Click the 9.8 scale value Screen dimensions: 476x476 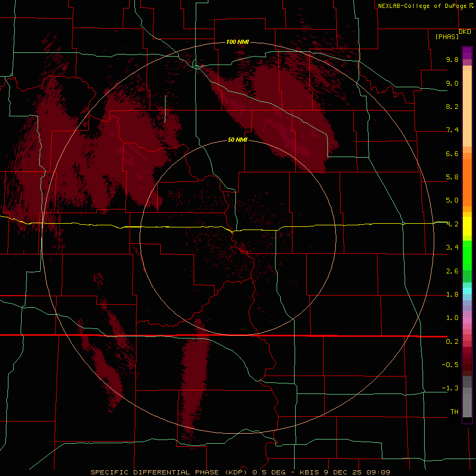(x=452, y=59)
